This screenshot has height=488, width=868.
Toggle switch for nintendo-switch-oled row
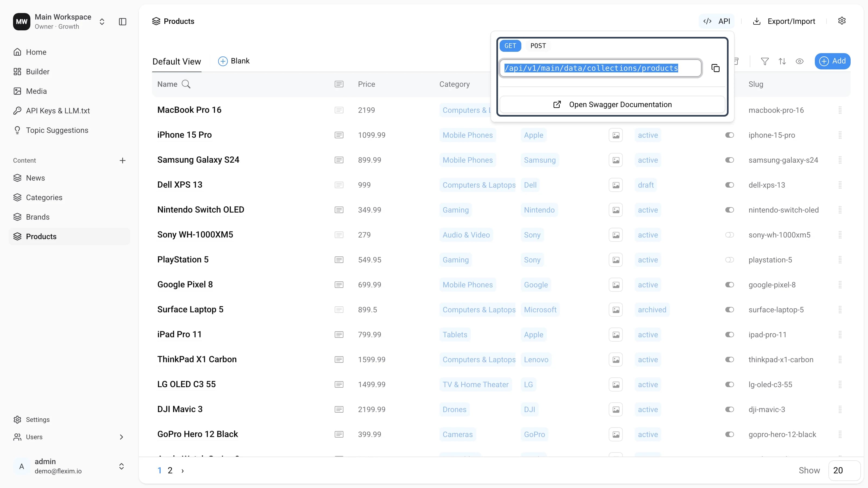(729, 210)
